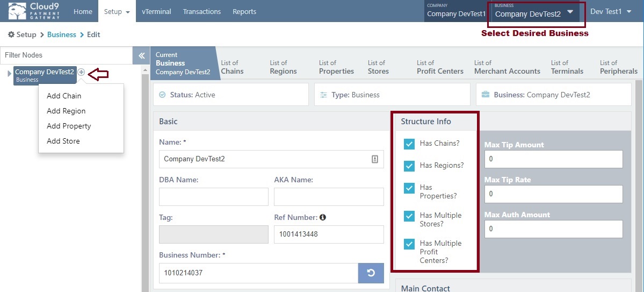Toggle Has Regions? checkbox
This screenshot has height=292, width=644.
coord(409,166)
